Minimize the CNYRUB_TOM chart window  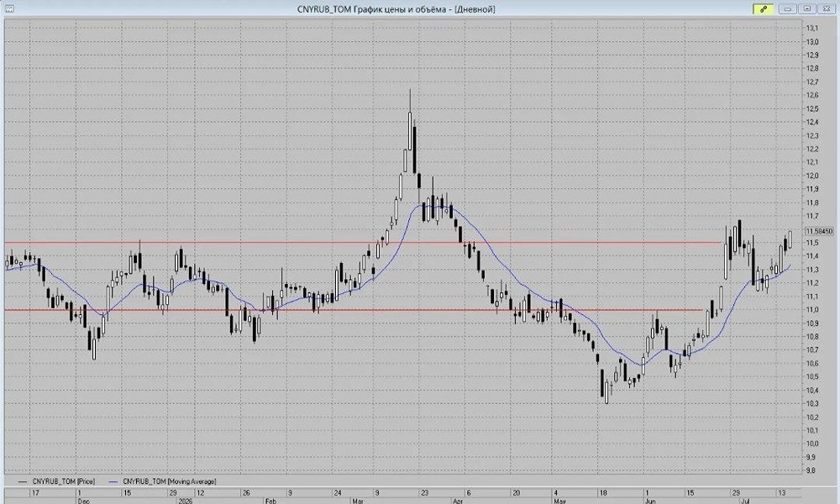click(788, 8)
